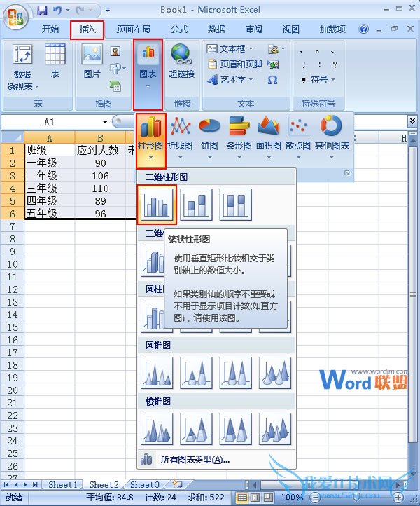Screen dimensions: 420x506
Task: Insert a new worksheet tab
Action: coord(177,484)
